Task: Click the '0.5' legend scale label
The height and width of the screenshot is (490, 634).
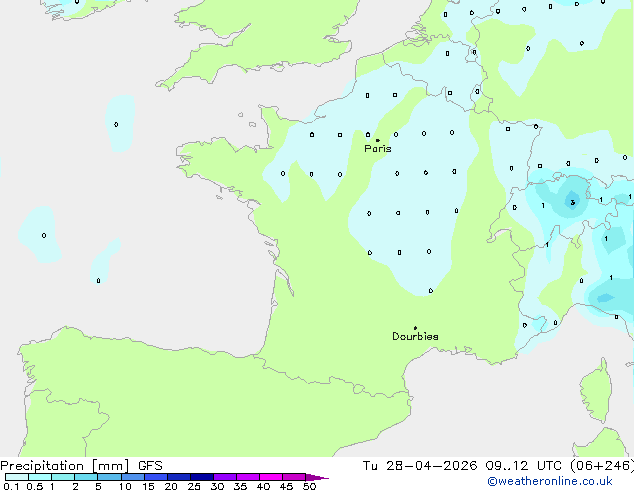Action: click(35, 486)
